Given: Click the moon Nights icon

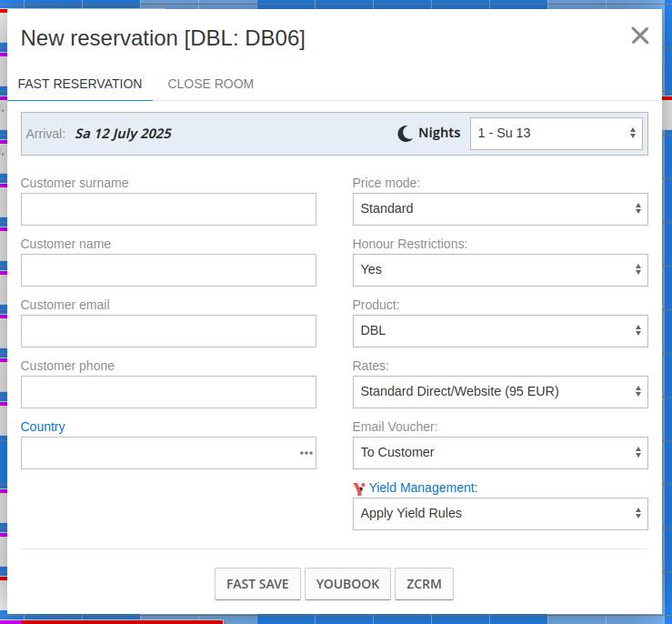Looking at the screenshot, I should click(x=406, y=134).
